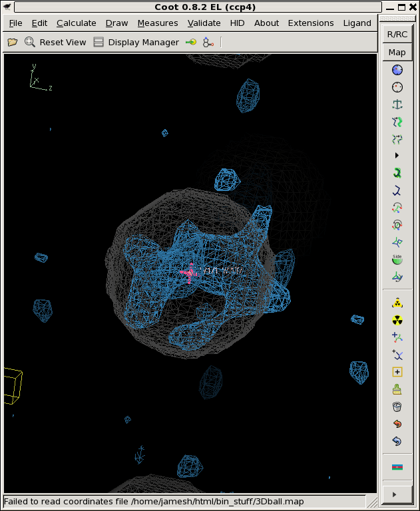The image size is (420, 511).
Task: Select the Regularize Zone tool
Action: [x=397, y=87]
